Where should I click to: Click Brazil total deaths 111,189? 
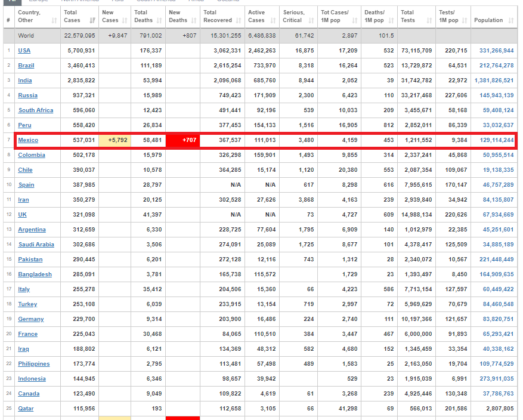[151, 66]
